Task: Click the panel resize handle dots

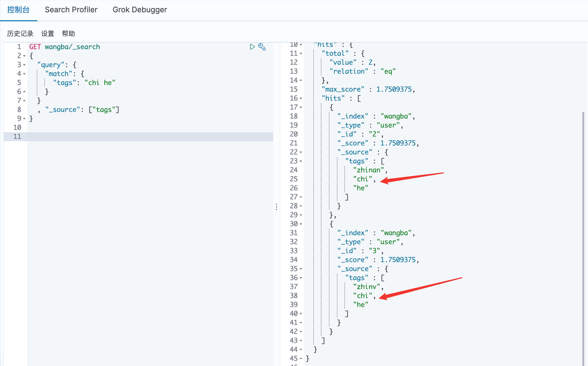Action: click(277, 207)
